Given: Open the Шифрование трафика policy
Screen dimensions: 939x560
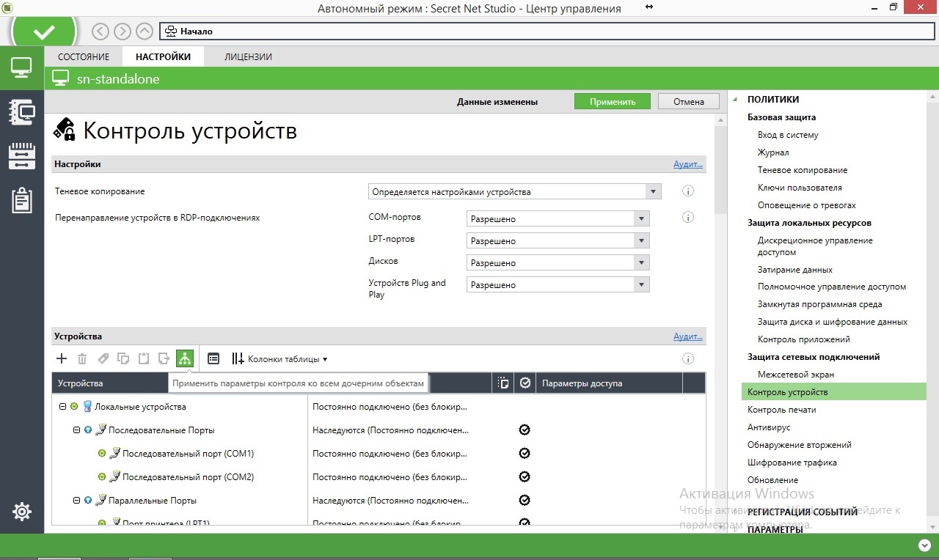Looking at the screenshot, I should pos(792,463).
